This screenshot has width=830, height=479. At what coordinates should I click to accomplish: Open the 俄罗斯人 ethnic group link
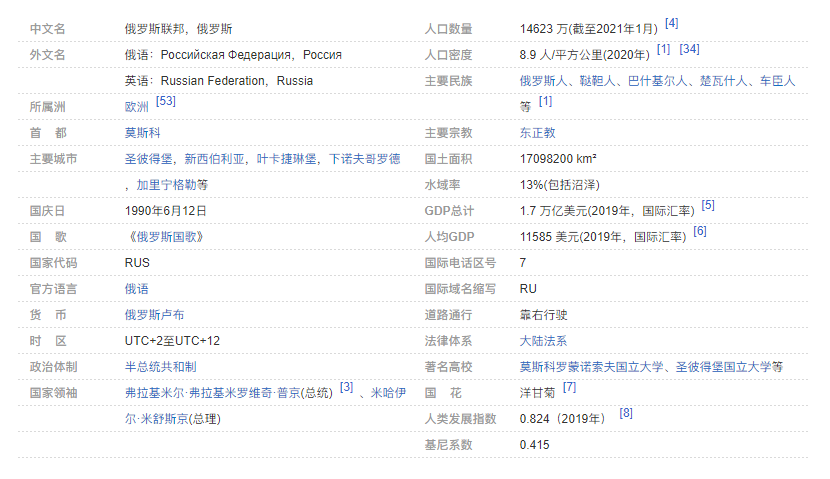(543, 81)
